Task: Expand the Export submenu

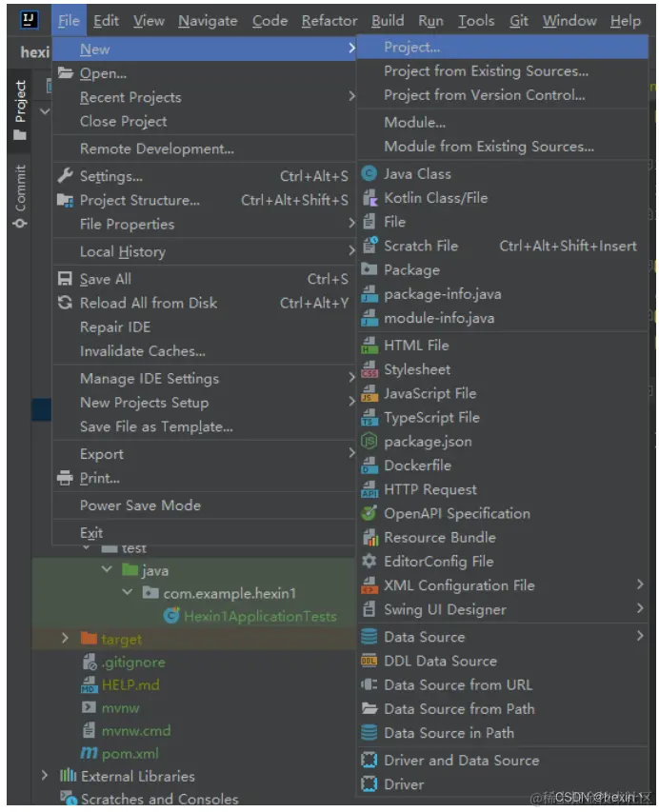Action: point(351,453)
